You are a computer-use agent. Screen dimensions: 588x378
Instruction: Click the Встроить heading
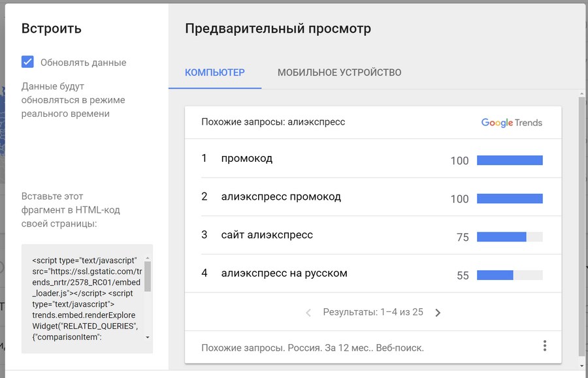[52, 29]
